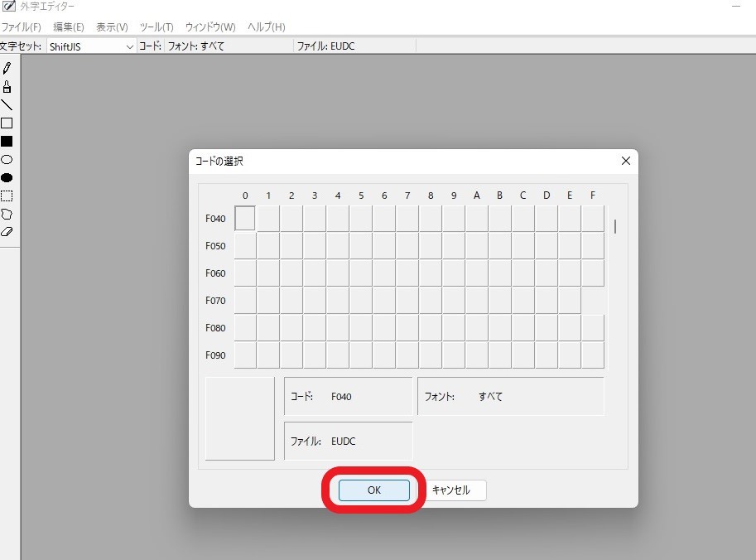The height and width of the screenshot is (560, 756).
Task: Select the Brush tool in the toolbox
Action: point(7,87)
